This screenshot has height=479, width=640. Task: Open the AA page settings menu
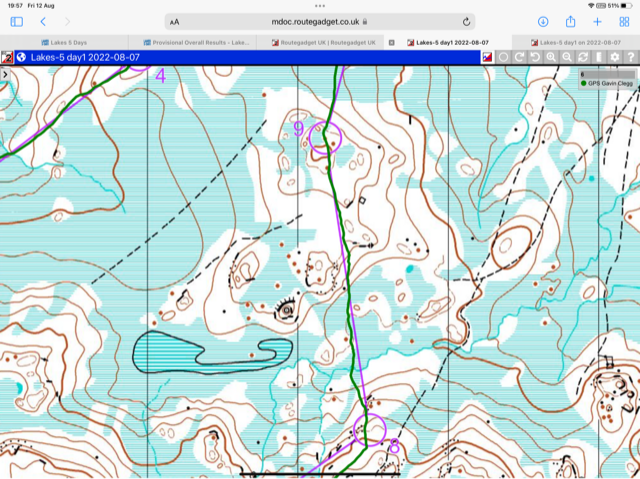[175, 21]
